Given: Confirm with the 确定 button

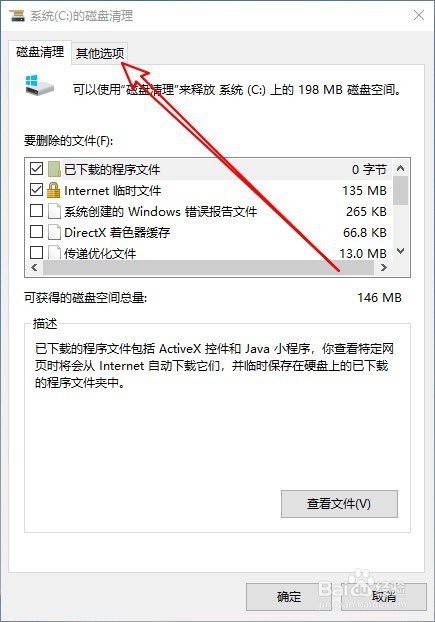Looking at the screenshot, I should [x=289, y=597].
